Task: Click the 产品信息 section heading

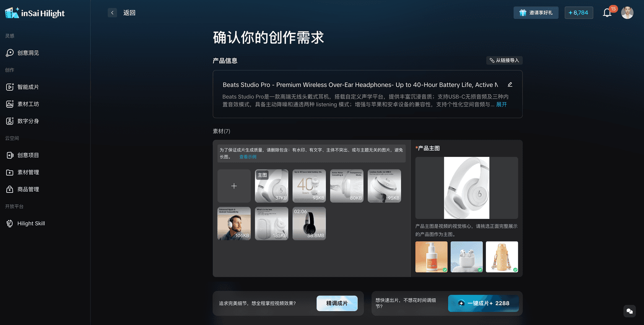Action: click(x=225, y=61)
